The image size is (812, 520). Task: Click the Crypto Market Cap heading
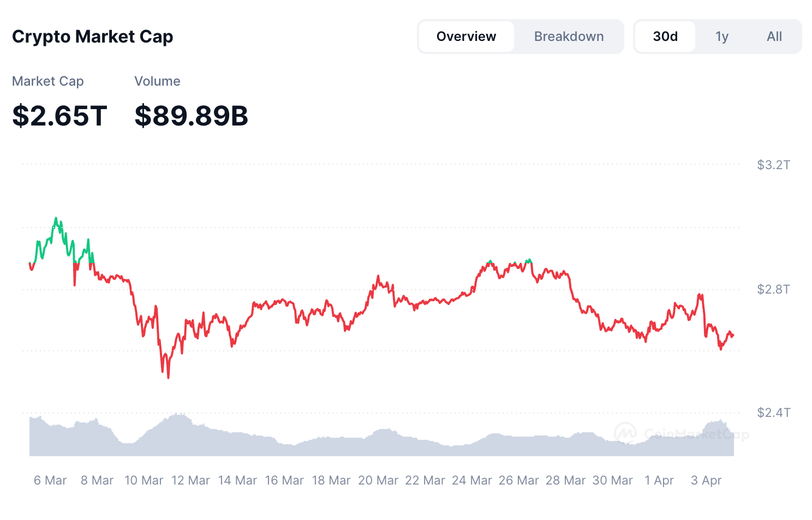pyautogui.click(x=93, y=37)
